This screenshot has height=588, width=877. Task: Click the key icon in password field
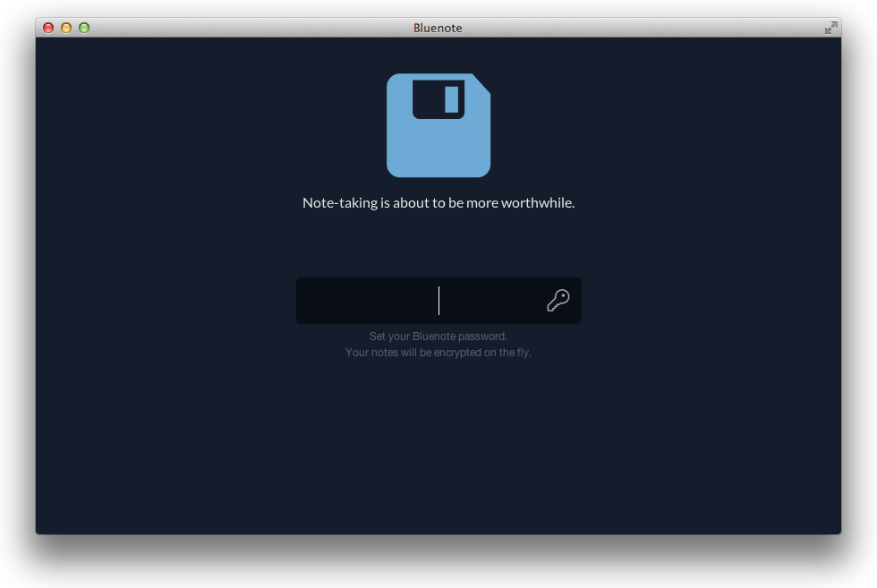pos(558,301)
